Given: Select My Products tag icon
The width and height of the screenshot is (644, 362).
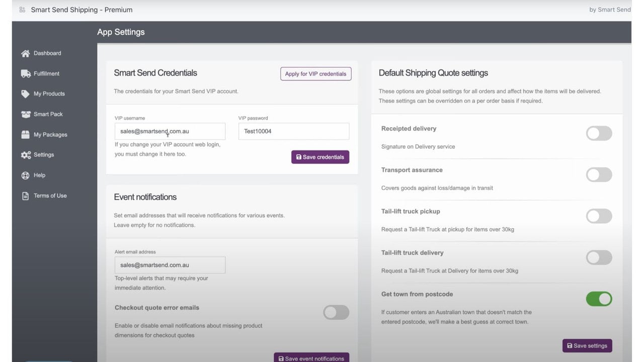Looking at the screenshot, I should (x=26, y=94).
